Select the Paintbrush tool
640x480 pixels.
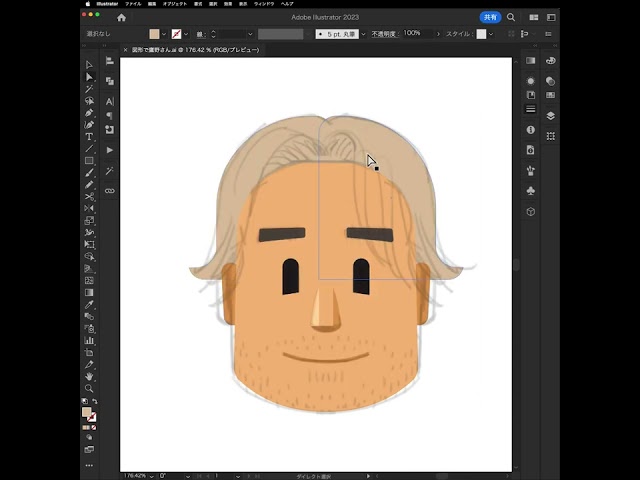[x=89, y=173]
